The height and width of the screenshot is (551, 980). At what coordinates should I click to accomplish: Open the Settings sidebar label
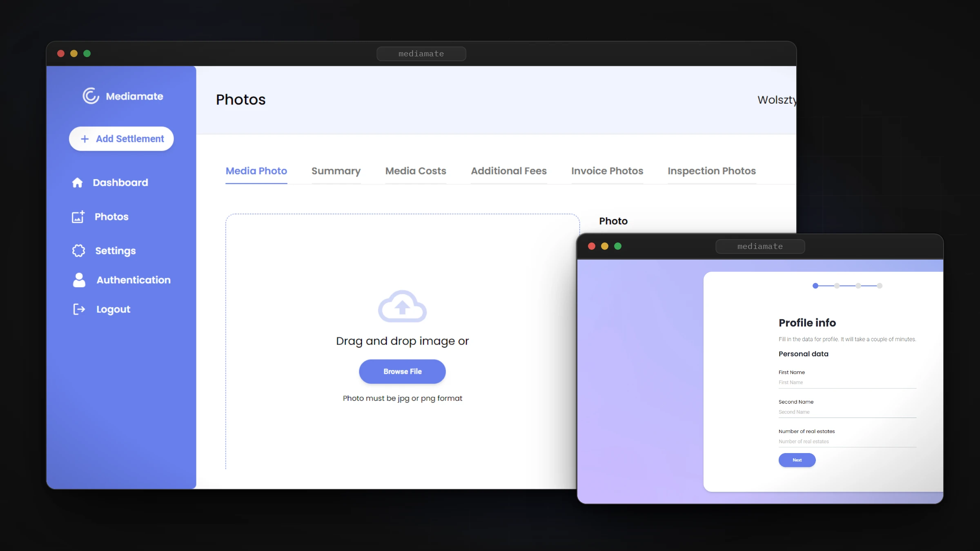coord(116,251)
